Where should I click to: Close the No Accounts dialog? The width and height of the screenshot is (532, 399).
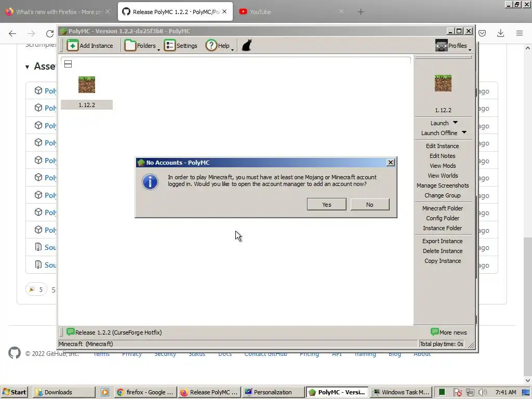(391, 163)
